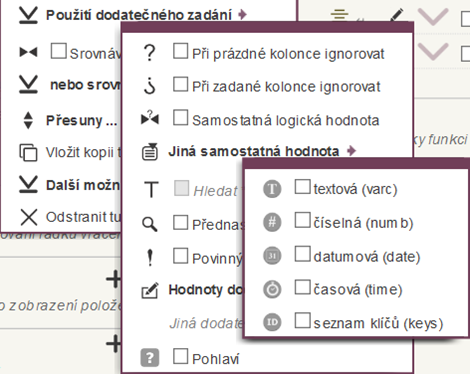Click the inverted question mark icon
Screen dimensions: 470x374
[149, 86]
